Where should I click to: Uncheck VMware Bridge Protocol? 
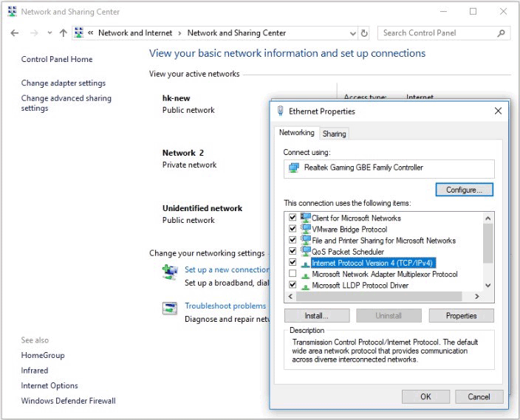pyautogui.click(x=292, y=228)
